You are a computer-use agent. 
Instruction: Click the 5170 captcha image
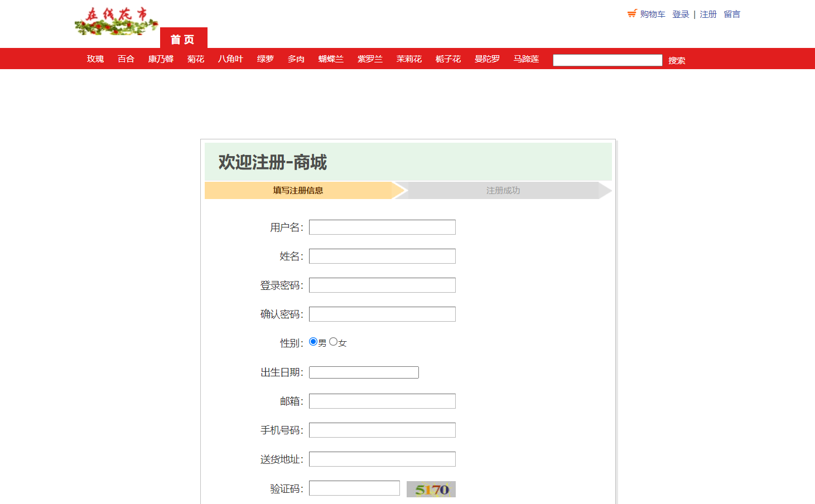pos(431,489)
